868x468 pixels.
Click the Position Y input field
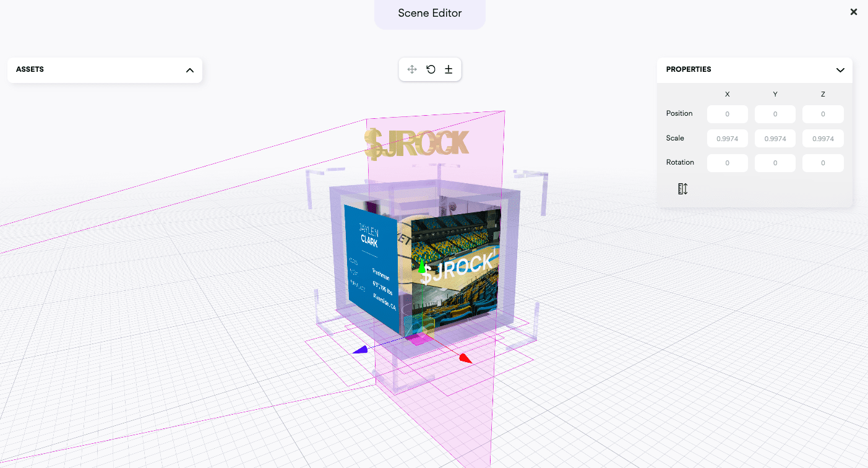(x=775, y=114)
